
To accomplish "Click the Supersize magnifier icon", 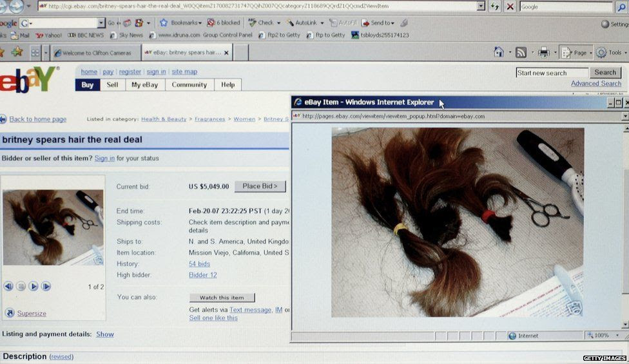I will pos(10,313).
